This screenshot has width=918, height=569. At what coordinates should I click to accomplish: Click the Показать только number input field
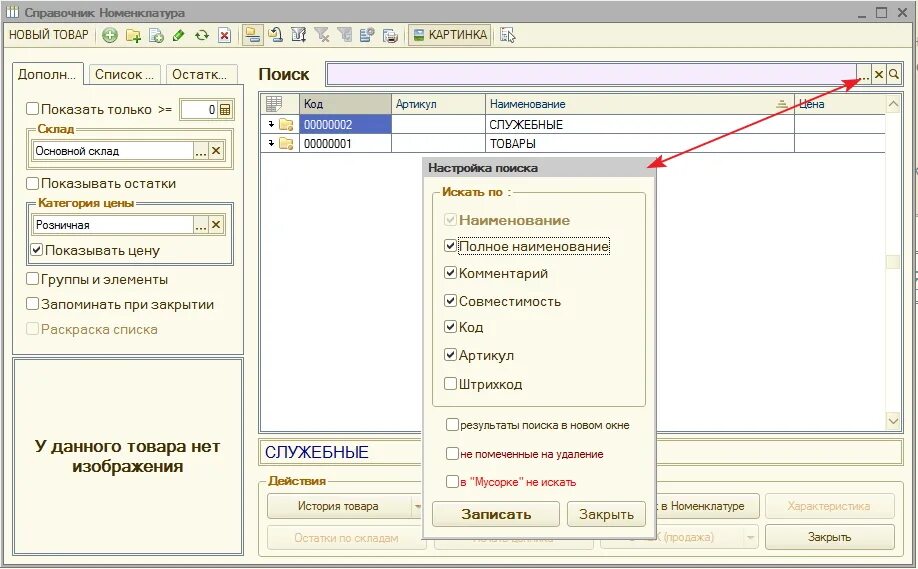(199, 109)
